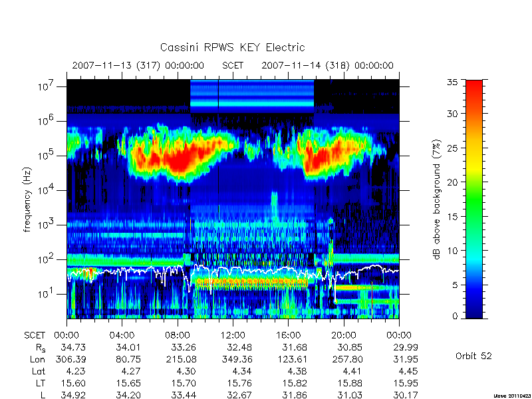The image size is (532, 399).
Task: Click the rainbow color scale bar
Action: tap(474, 199)
